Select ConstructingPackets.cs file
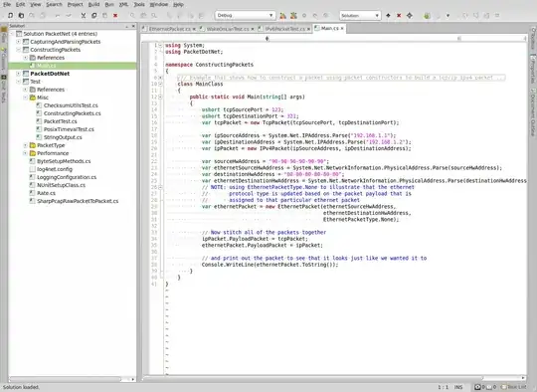The width and height of the screenshot is (537, 392). (72, 113)
